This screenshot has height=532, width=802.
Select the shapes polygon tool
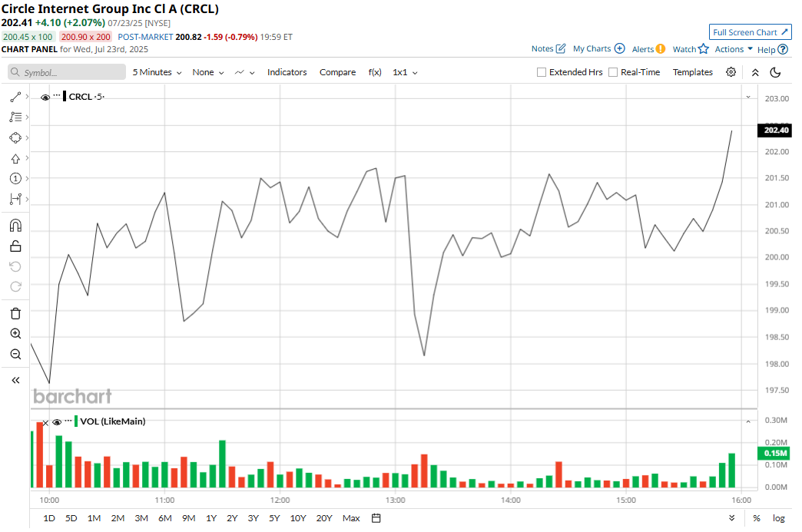click(x=15, y=138)
